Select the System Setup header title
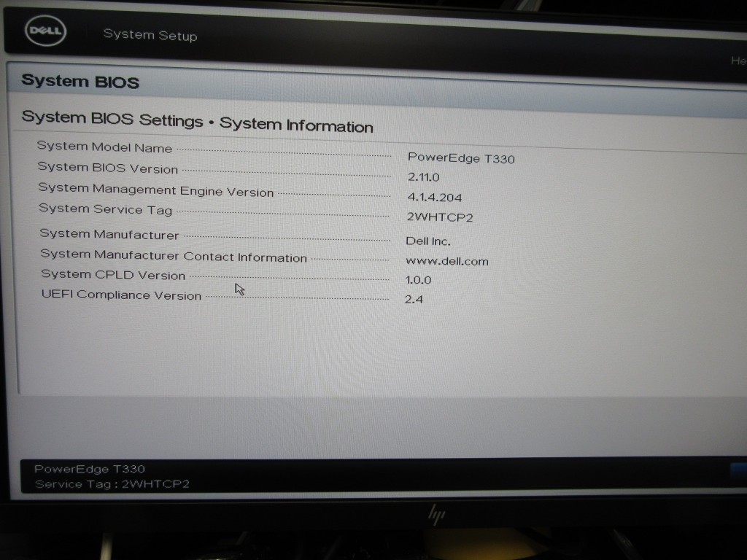Image resolution: width=747 pixels, height=560 pixels. pyautogui.click(x=150, y=35)
